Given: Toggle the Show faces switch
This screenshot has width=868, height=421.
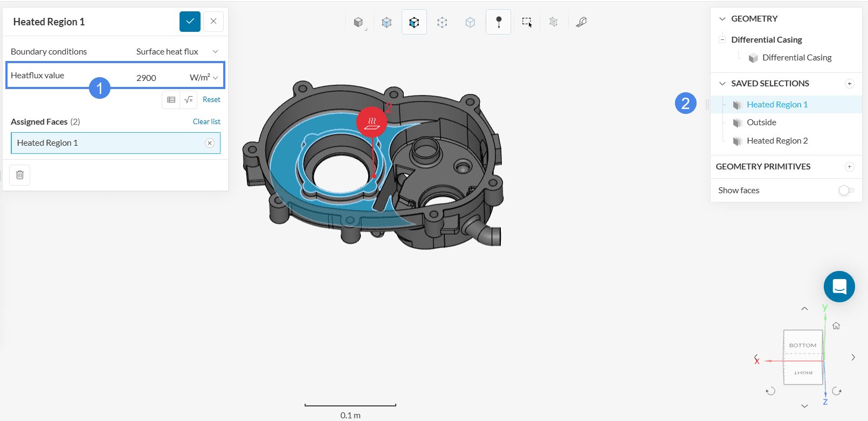Looking at the screenshot, I should (x=846, y=191).
